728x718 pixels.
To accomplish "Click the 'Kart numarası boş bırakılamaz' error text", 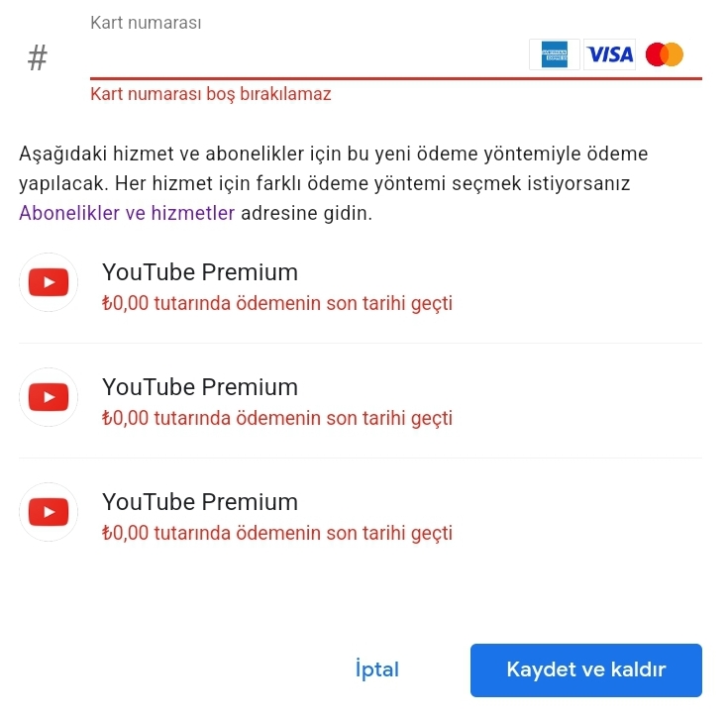I will (x=211, y=94).
